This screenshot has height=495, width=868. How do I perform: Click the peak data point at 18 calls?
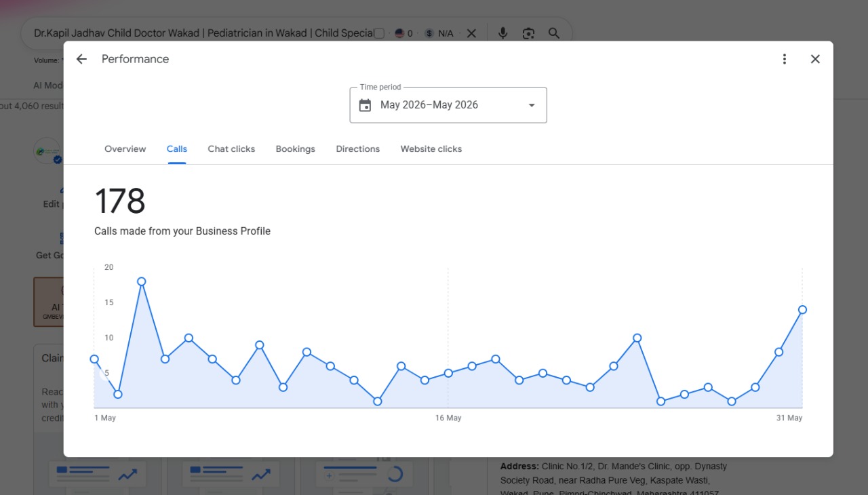point(141,281)
